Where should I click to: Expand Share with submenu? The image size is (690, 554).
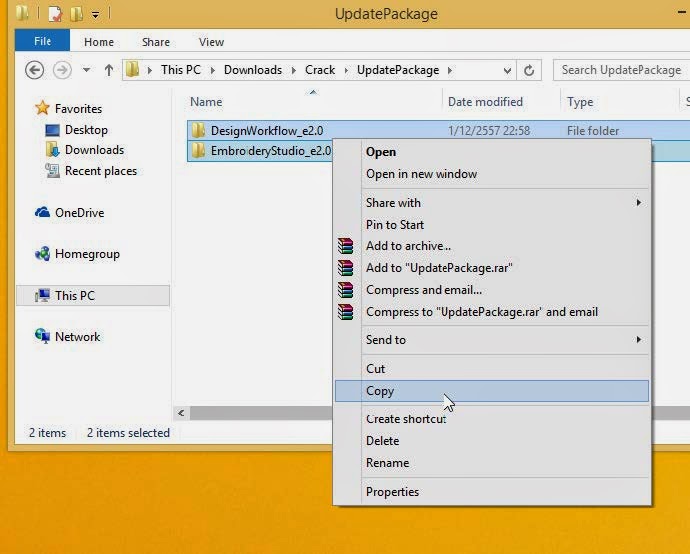click(x=492, y=202)
